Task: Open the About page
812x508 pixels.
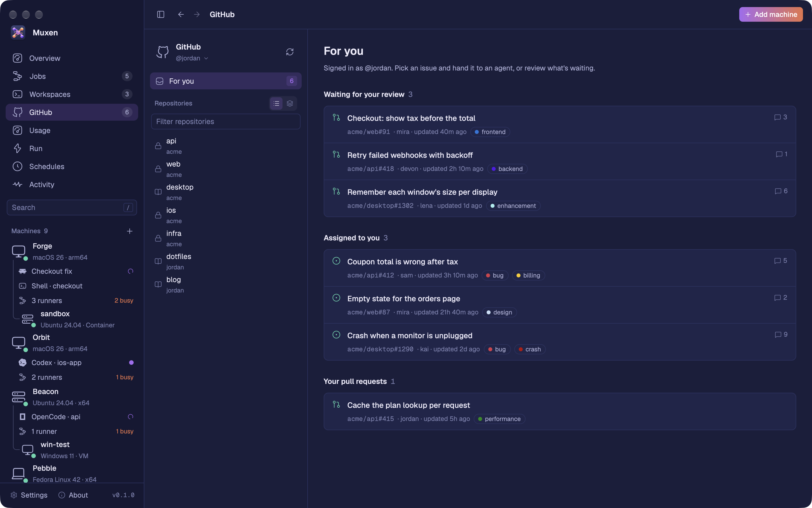Action: click(x=73, y=495)
